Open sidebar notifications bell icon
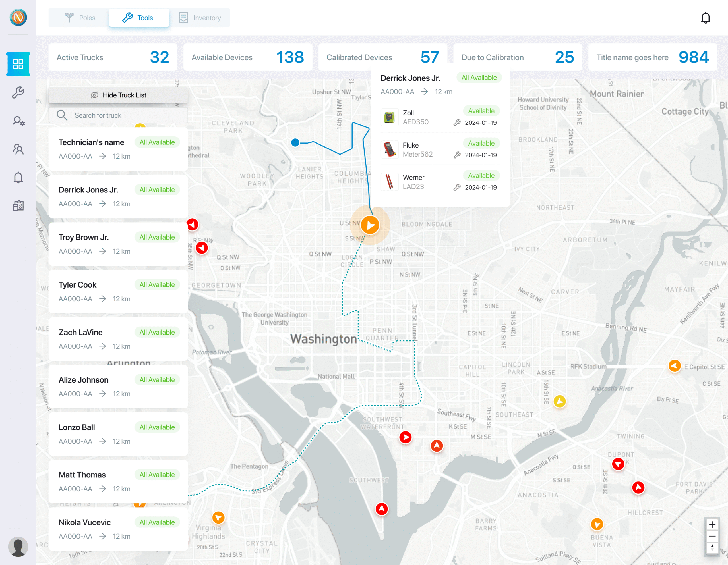 (x=18, y=177)
